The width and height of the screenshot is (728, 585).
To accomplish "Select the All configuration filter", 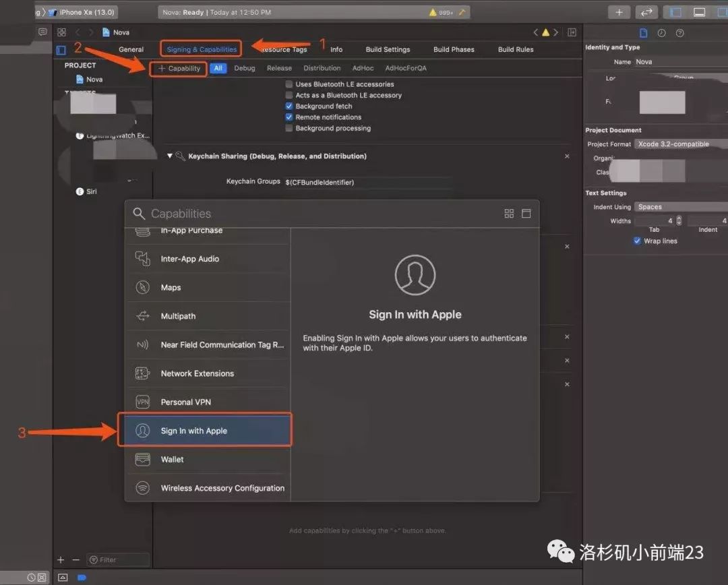I will (218, 68).
